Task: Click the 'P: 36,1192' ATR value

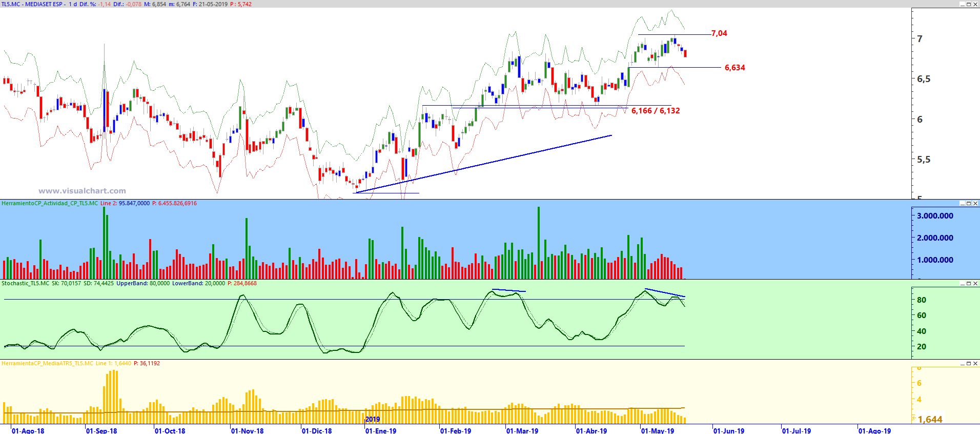Action: 147,363
